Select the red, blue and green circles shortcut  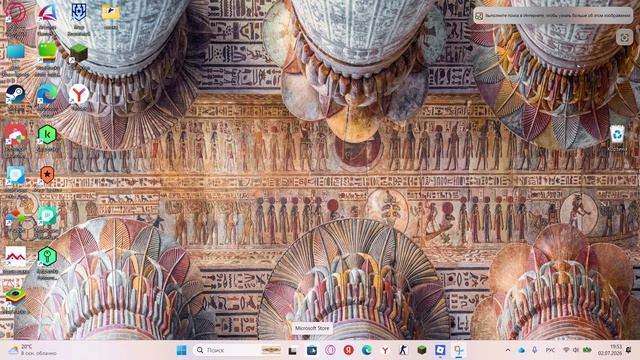point(16,216)
